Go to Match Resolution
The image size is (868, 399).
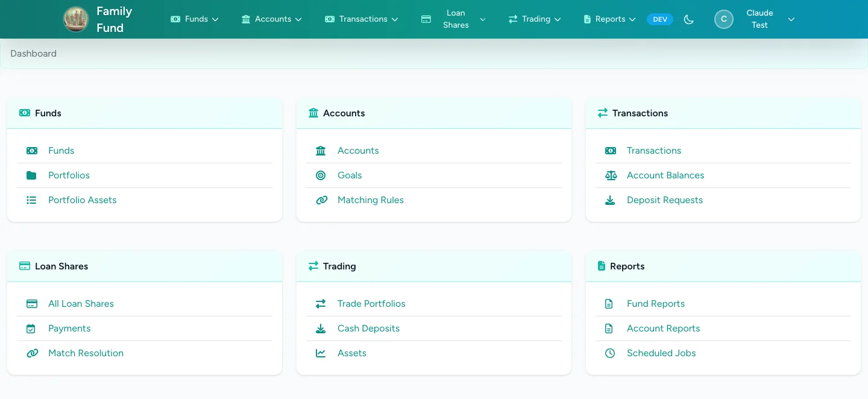(x=86, y=353)
